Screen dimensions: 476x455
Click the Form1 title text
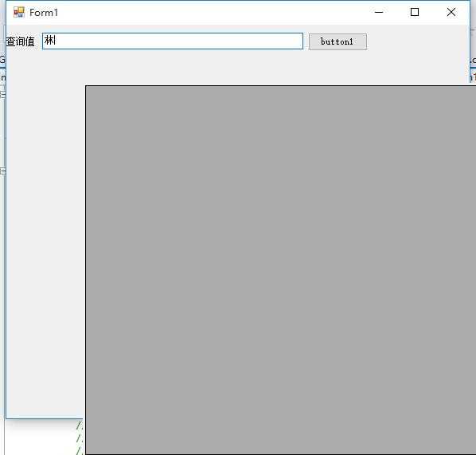pos(44,13)
